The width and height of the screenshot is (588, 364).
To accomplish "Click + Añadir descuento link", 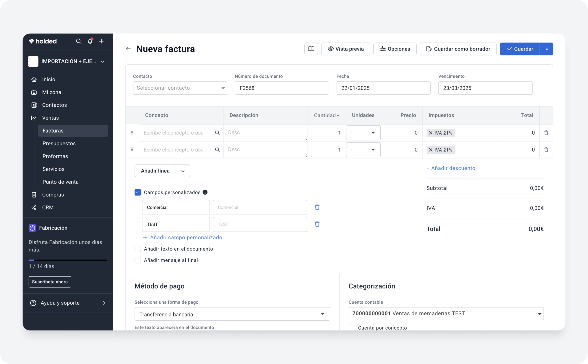I will [x=451, y=168].
